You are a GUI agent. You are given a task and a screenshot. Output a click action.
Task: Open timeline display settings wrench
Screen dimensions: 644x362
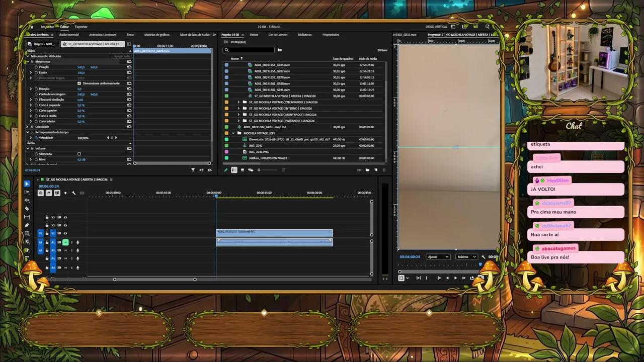73,193
